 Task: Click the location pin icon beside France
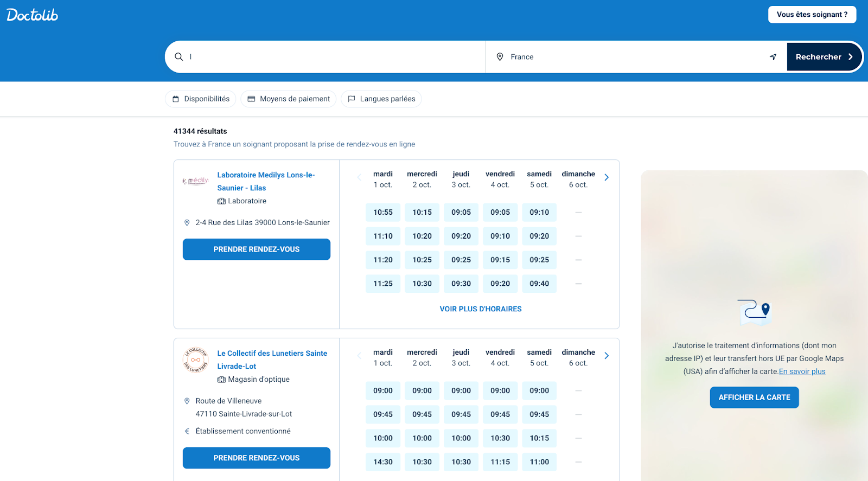pos(500,57)
